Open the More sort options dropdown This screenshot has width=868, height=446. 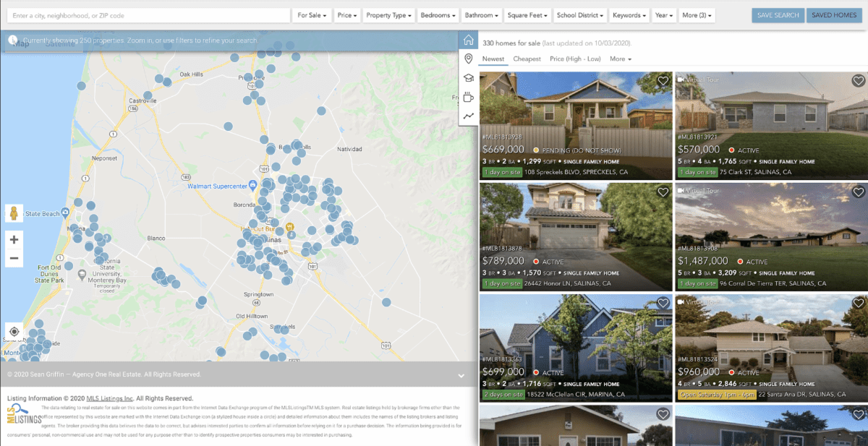pyautogui.click(x=621, y=59)
